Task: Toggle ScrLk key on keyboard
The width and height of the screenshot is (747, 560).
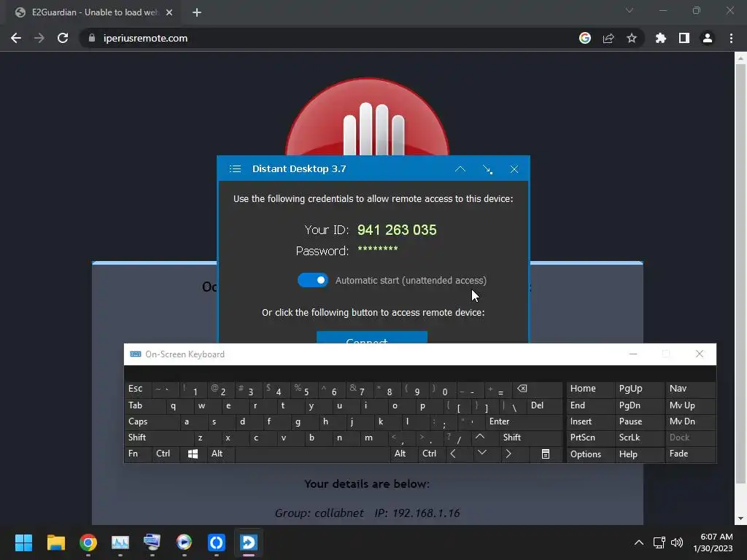Action: click(x=639, y=437)
